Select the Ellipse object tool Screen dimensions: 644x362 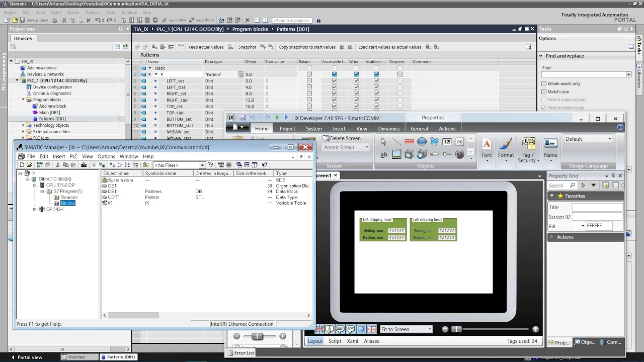(422, 142)
